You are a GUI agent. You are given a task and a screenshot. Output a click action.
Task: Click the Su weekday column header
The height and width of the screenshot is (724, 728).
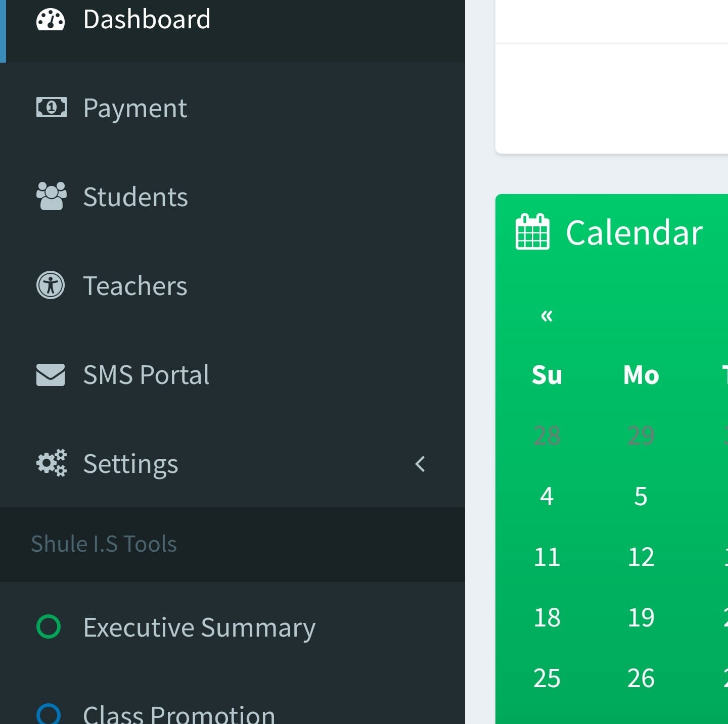coord(547,375)
